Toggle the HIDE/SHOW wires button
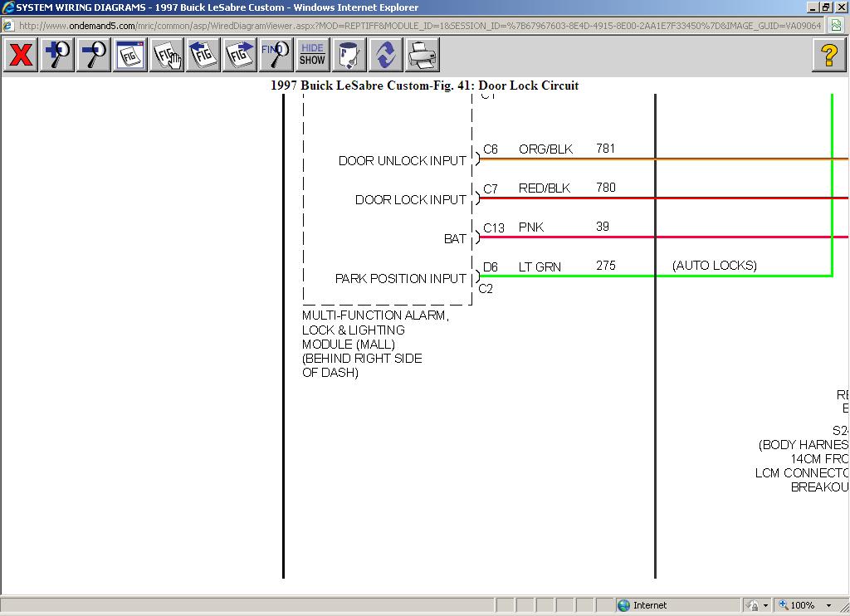The width and height of the screenshot is (850, 616). [x=313, y=55]
